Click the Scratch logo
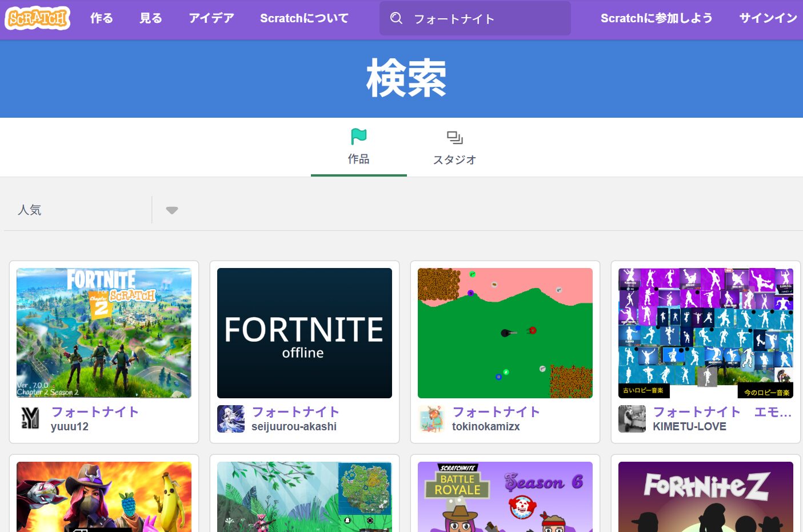803x532 pixels. pyautogui.click(x=38, y=18)
